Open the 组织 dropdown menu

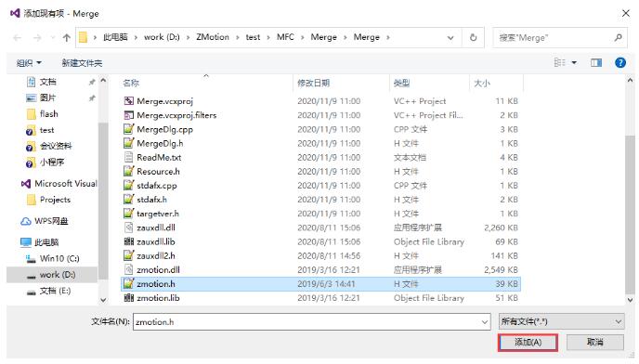29,63
